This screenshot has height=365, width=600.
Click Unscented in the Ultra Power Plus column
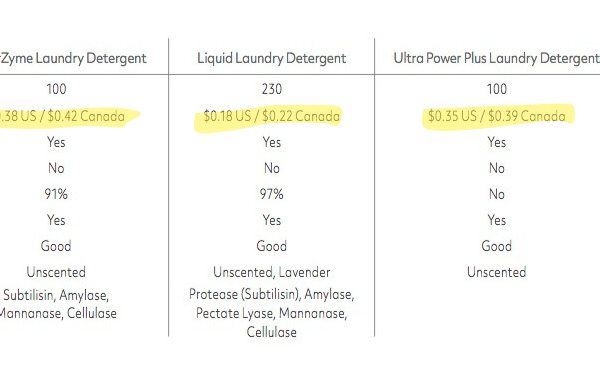pyautogui.click(x=497, y=272)
